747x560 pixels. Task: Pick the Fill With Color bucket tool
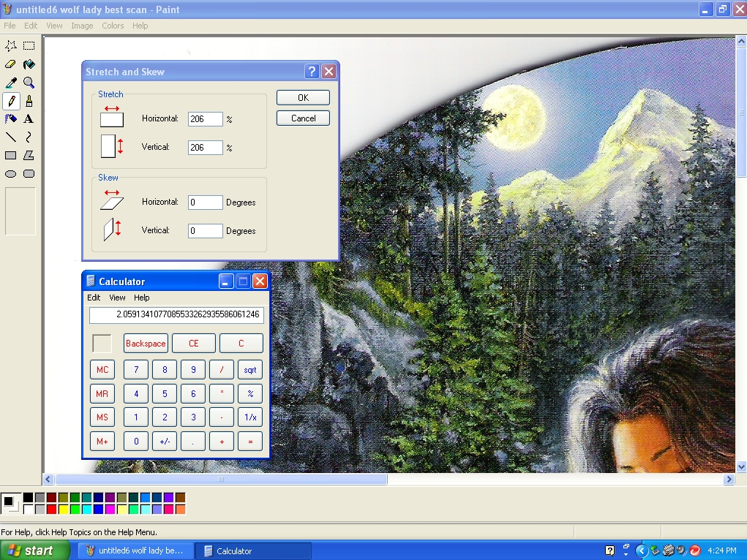click(x=29, y=64)
